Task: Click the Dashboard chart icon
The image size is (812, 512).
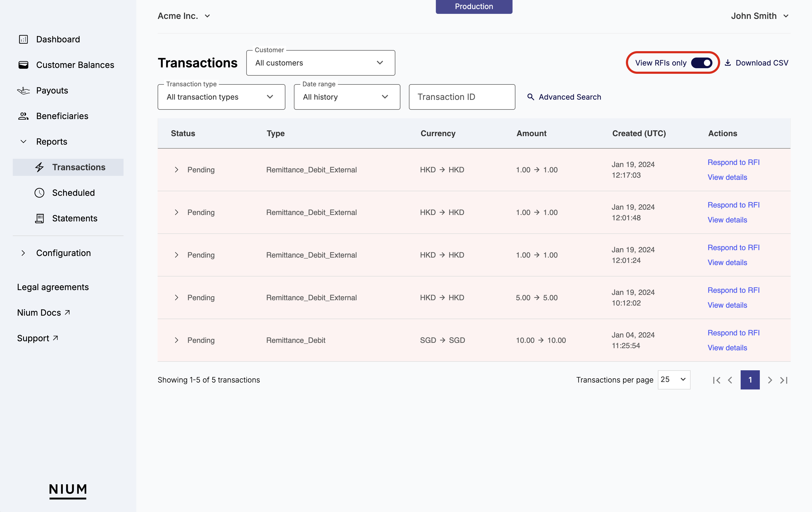Action: pos(23,39)
